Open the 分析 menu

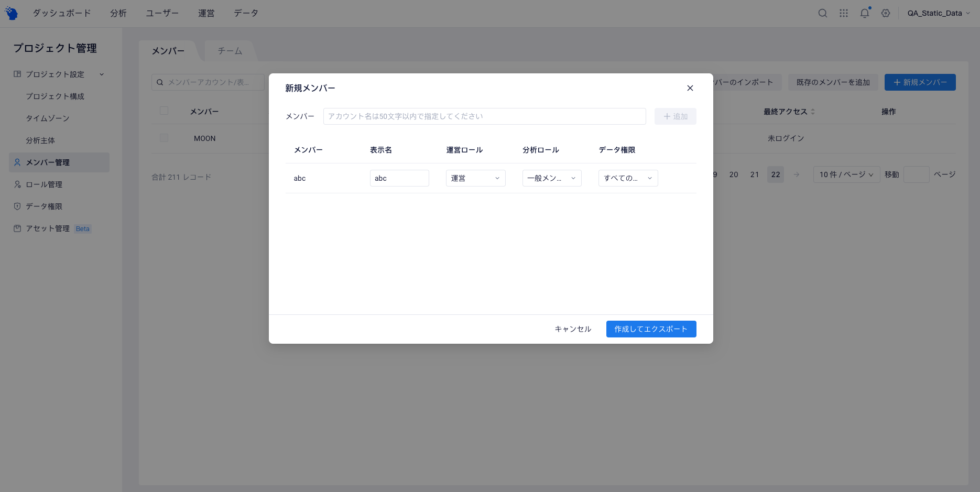[x=118, y=13]
